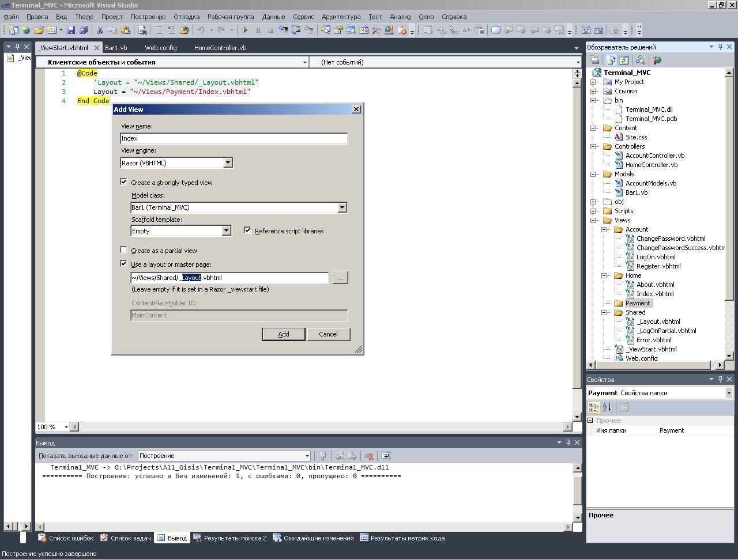
Task: Open the '(Нет событий)' events dropdown
Action: click(x=578, y=62)
